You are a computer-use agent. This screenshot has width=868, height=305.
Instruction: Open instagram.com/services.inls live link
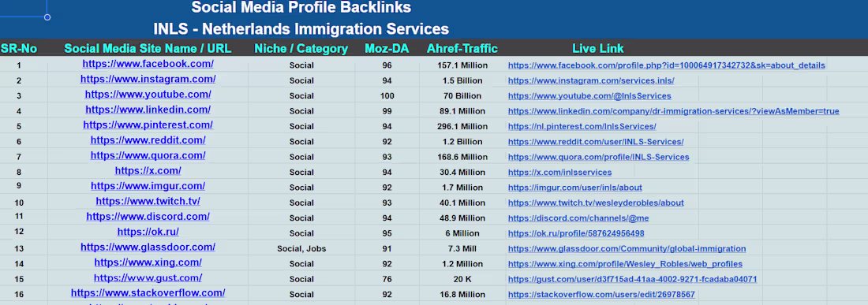click(x=591, y=80)
